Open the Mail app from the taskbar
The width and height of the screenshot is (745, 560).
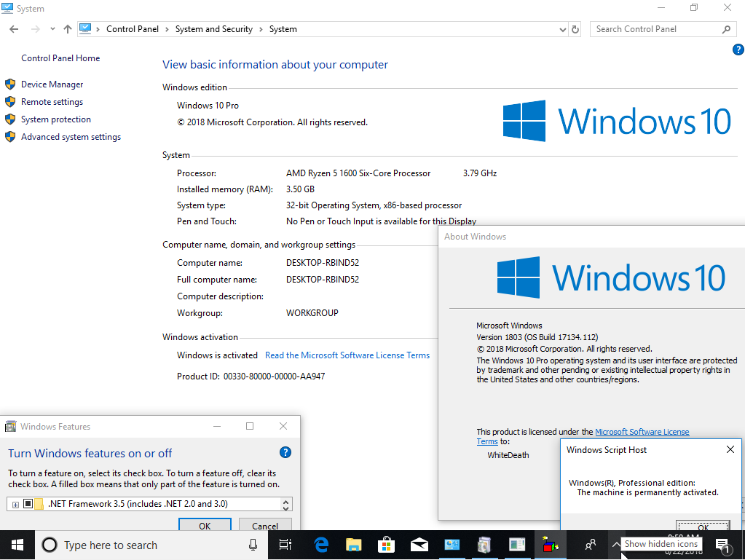[419, 545]
